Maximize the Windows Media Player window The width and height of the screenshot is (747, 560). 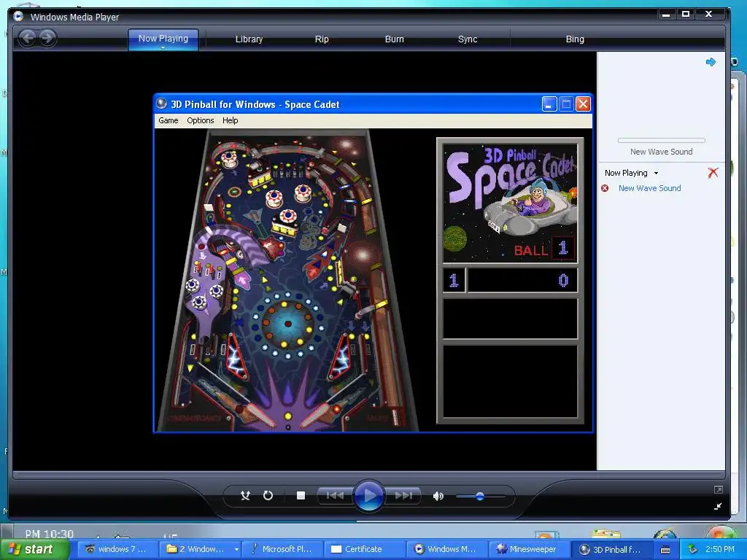[686, 15]
